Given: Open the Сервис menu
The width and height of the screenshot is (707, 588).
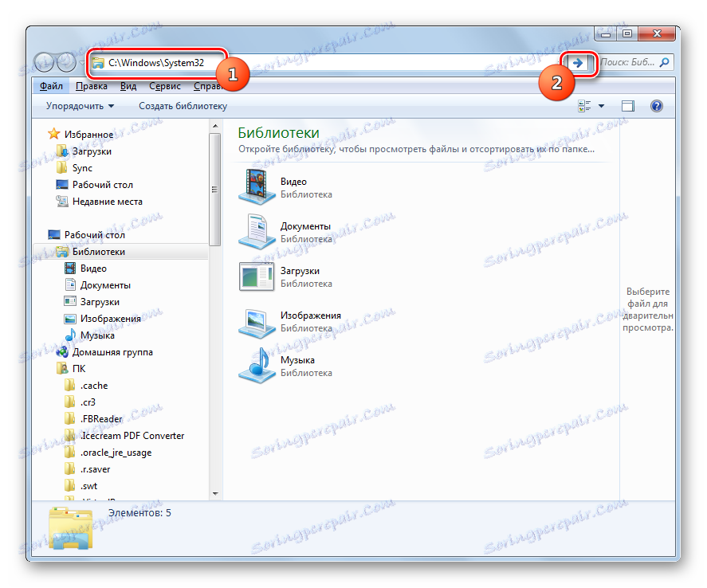Looking at the screenshot, I should pyautogui.click(x=164, y=85).
